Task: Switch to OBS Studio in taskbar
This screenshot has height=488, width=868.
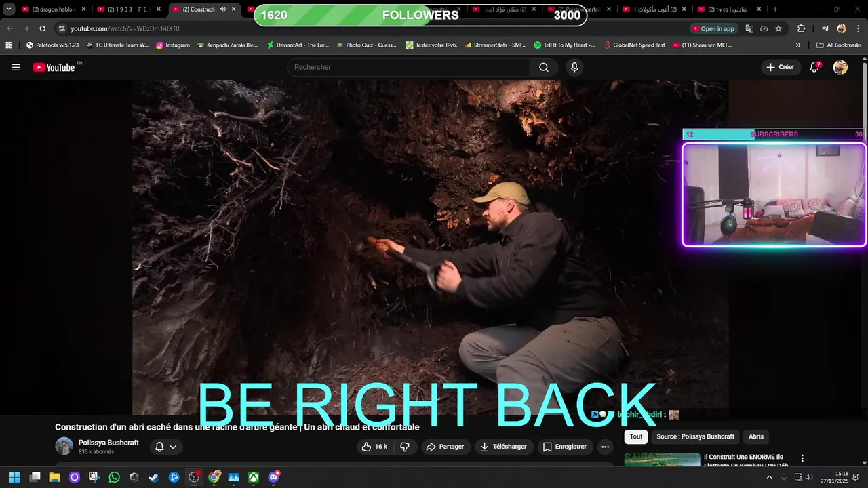Action: point(194,477)
